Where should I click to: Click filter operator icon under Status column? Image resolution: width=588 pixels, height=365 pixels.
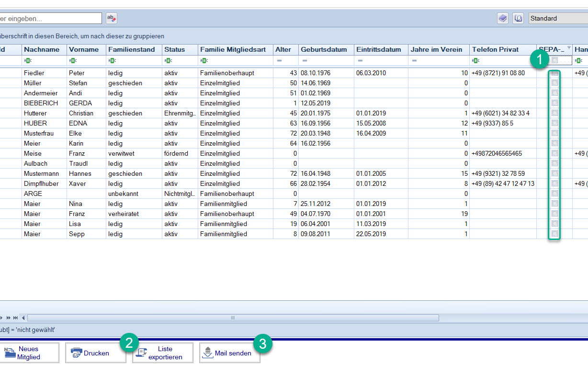click(x=168, y=60)
